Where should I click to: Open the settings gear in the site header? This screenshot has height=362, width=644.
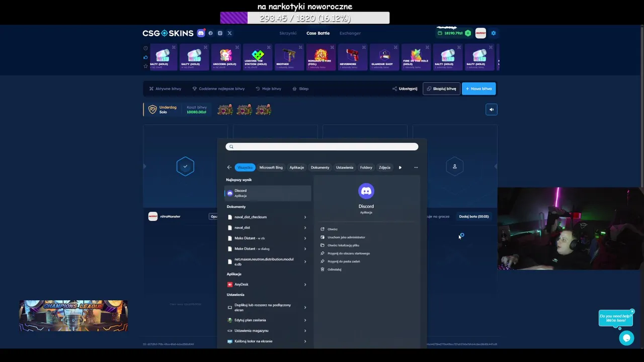494,33
